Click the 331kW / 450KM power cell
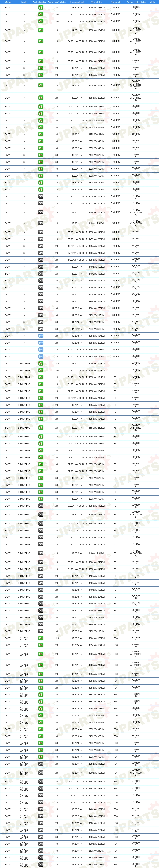Image resolution: width=159 pixels, height=868 pixels. [96, 183]
